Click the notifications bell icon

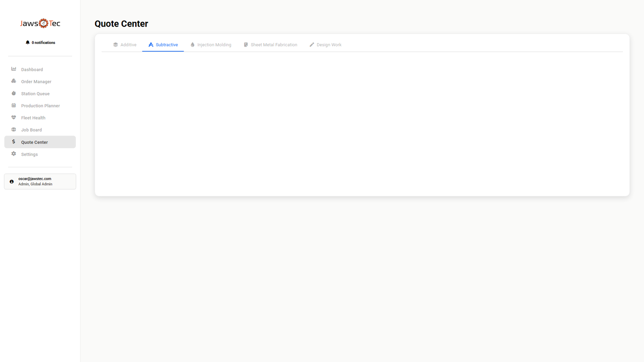click(28, 42)
